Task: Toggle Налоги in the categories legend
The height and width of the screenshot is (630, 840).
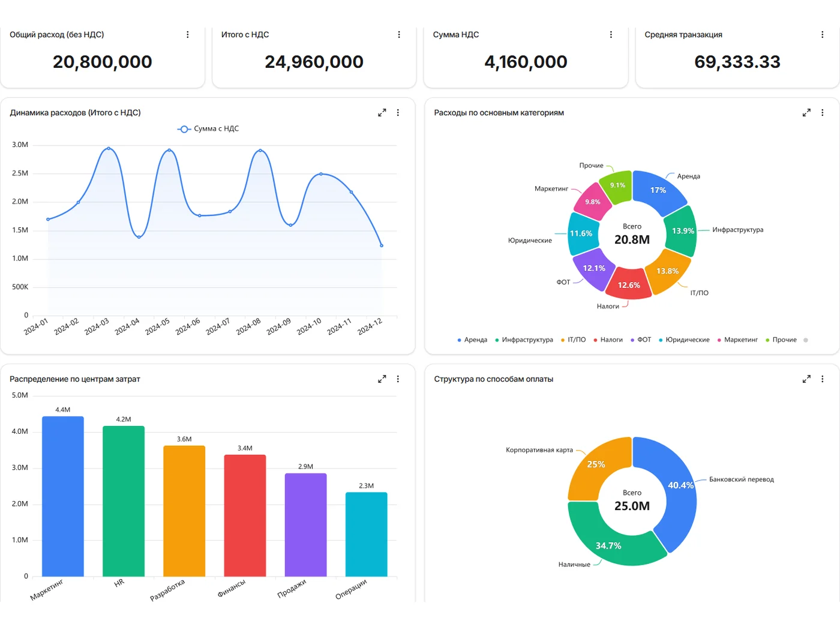Action: click(x=608, y=340)
